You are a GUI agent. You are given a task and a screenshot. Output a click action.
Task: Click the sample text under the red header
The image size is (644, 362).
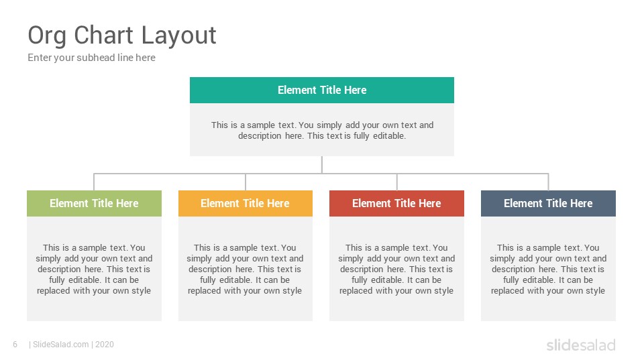[x=396, y=269]
